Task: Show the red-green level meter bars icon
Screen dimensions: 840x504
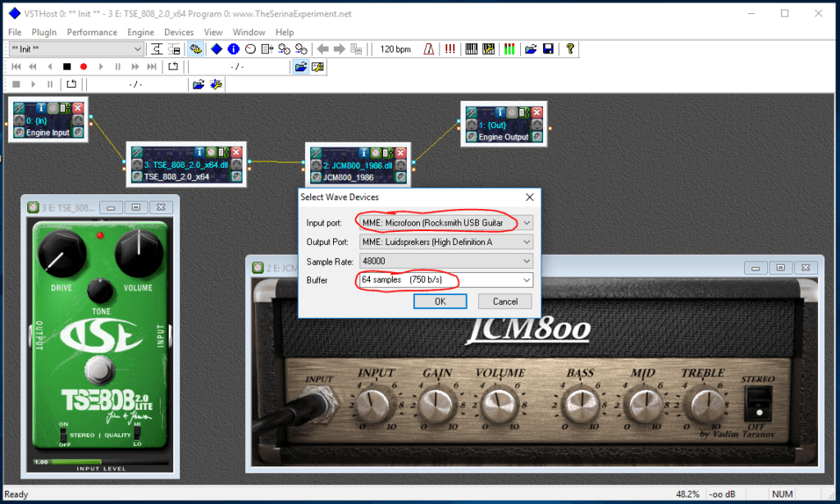Action: (x=509, y=49)
